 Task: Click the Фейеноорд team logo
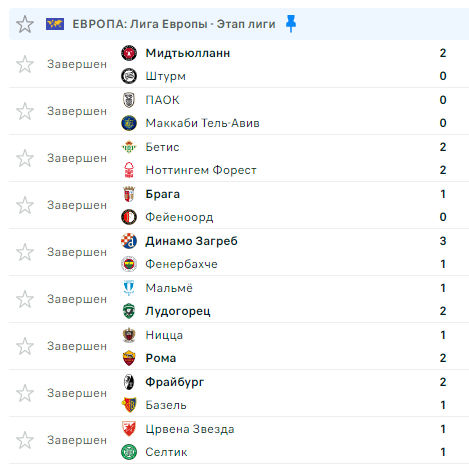[x=129, y=217]
